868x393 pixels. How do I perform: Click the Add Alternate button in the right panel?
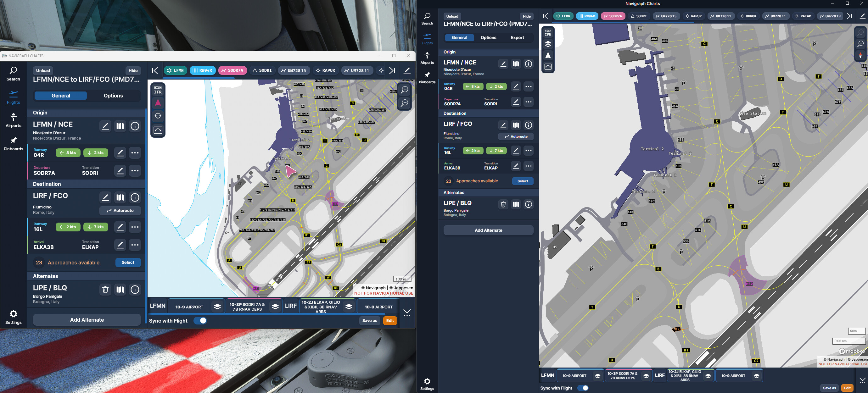tap(488, 230)
